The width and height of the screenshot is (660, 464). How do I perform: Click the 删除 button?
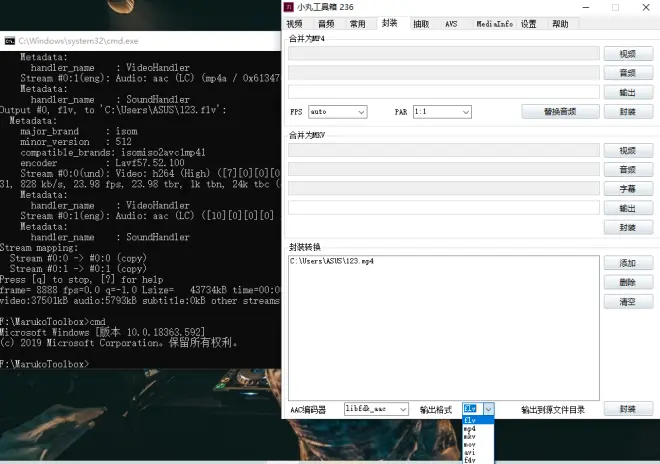pyautogui.click(x=628, y=282)
